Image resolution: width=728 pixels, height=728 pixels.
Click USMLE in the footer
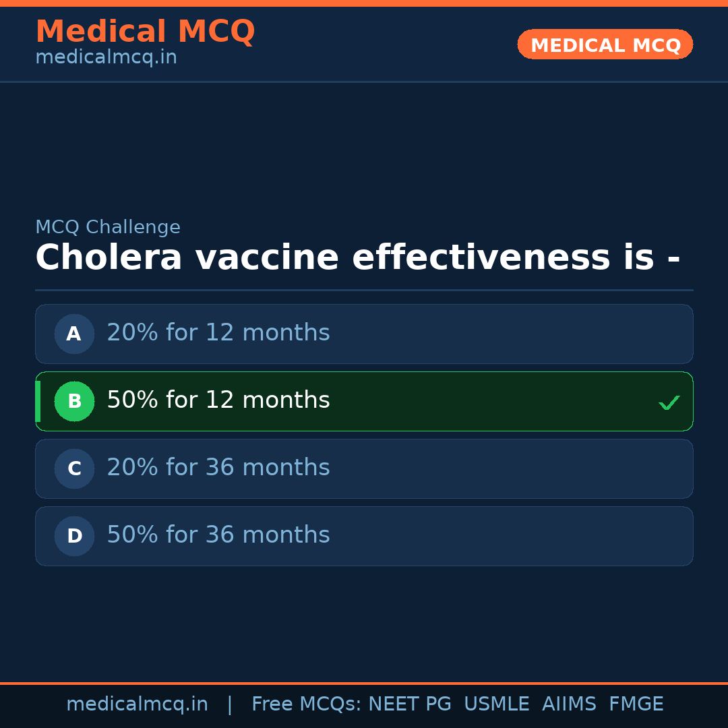496,704
